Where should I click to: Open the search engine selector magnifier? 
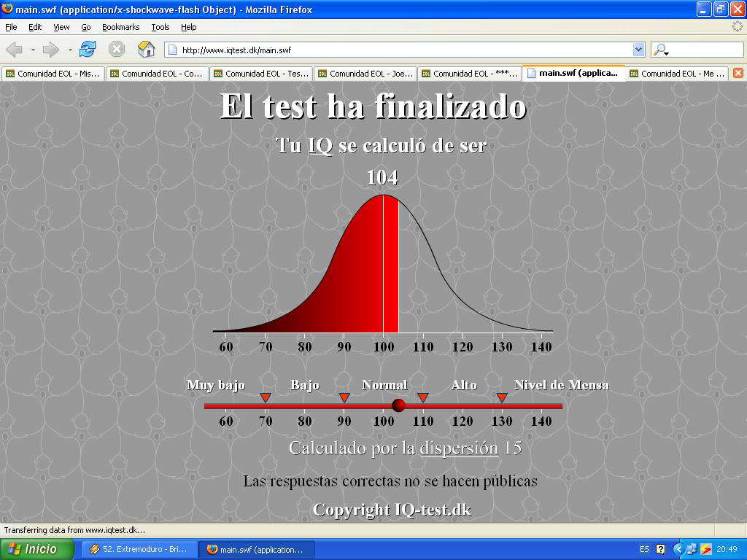pos(661,50)
